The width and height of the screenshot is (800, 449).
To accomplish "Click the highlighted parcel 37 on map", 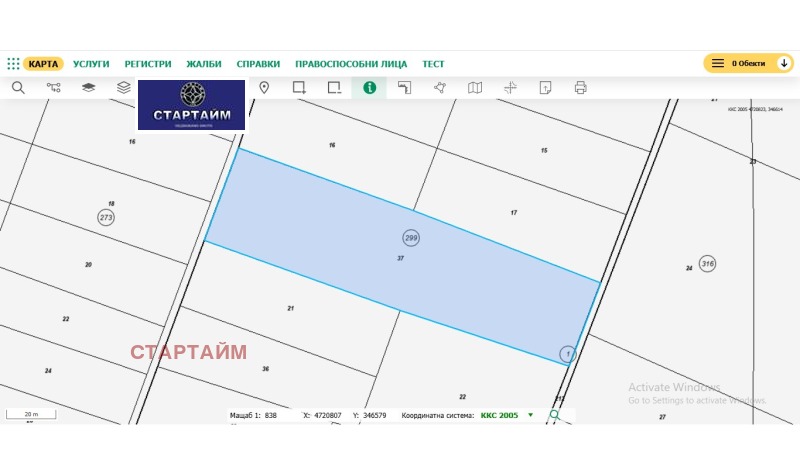I will pyautogui.click(x=401, y=259).
